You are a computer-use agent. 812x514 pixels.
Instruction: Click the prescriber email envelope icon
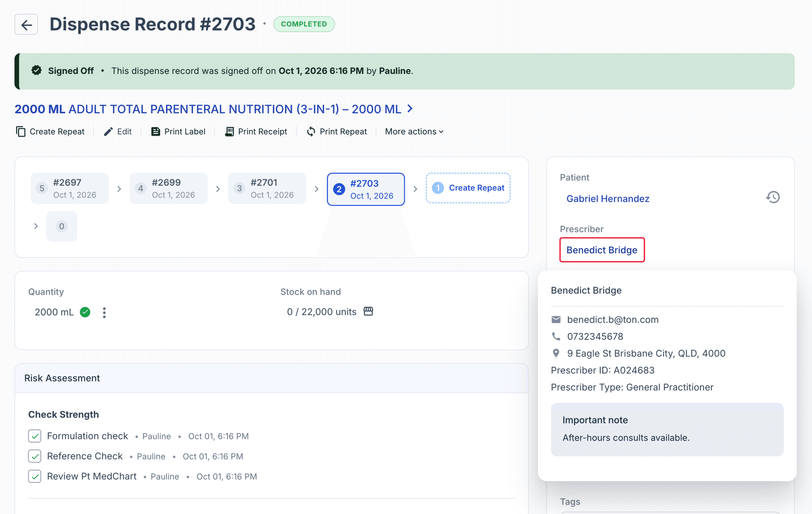coord(556,319)
